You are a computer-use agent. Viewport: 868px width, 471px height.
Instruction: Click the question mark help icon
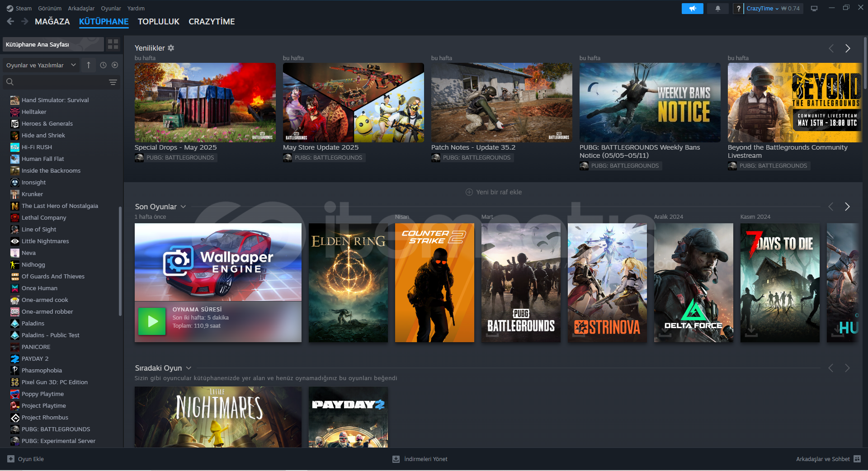pyautogui.click(x=738, y=9)
